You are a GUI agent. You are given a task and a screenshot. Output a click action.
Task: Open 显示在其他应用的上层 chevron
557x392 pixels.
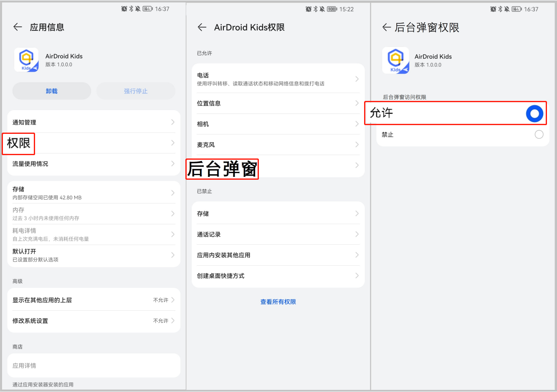pos(173,300)
